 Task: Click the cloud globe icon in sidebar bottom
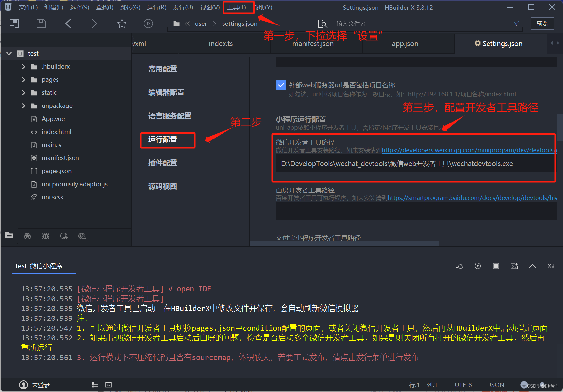coord(82,236)
